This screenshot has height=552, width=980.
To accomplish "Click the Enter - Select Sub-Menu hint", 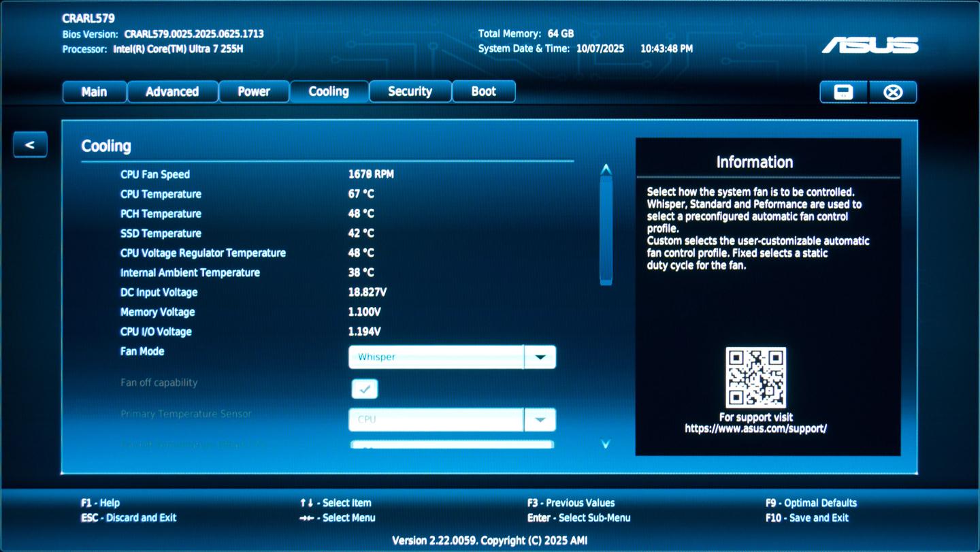I will point(579,518).
